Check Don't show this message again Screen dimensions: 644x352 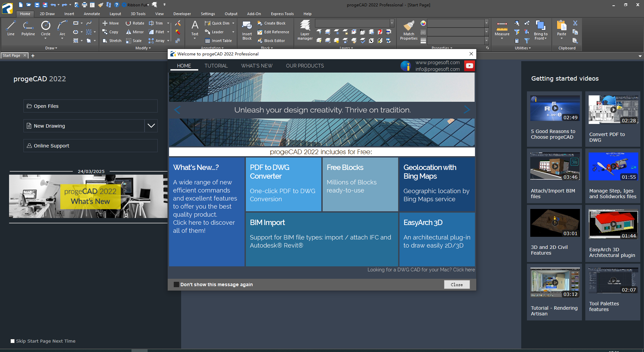pos(176,284)
